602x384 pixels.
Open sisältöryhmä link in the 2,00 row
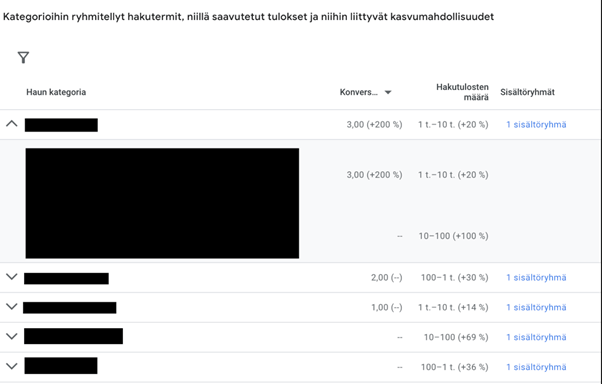click(x=536, y=277)
